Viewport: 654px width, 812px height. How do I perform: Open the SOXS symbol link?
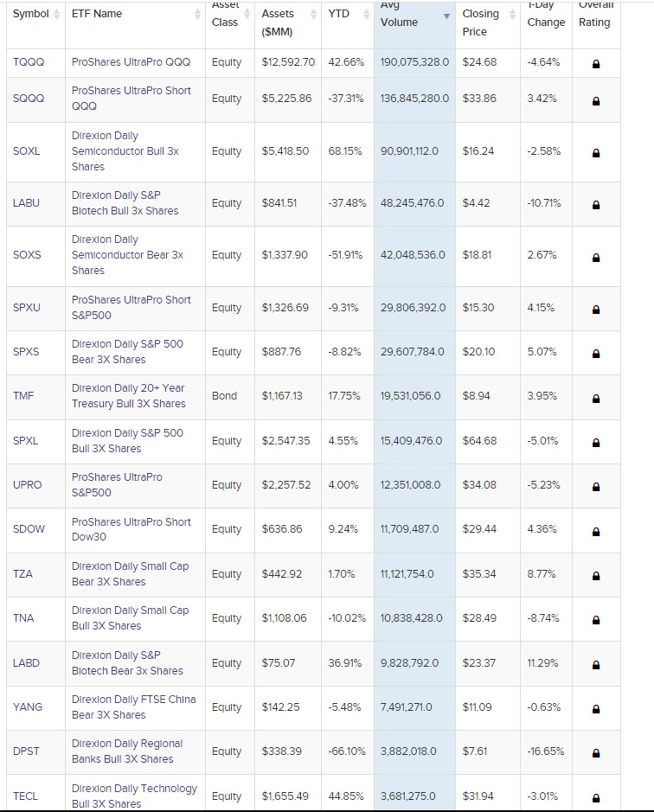point(27,255)
